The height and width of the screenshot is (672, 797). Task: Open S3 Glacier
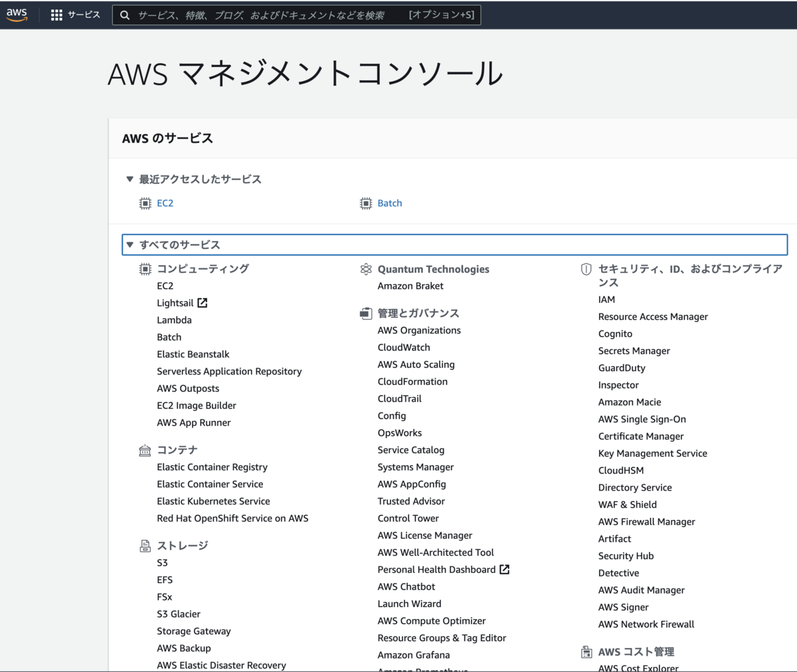click(x=179, y=614)
